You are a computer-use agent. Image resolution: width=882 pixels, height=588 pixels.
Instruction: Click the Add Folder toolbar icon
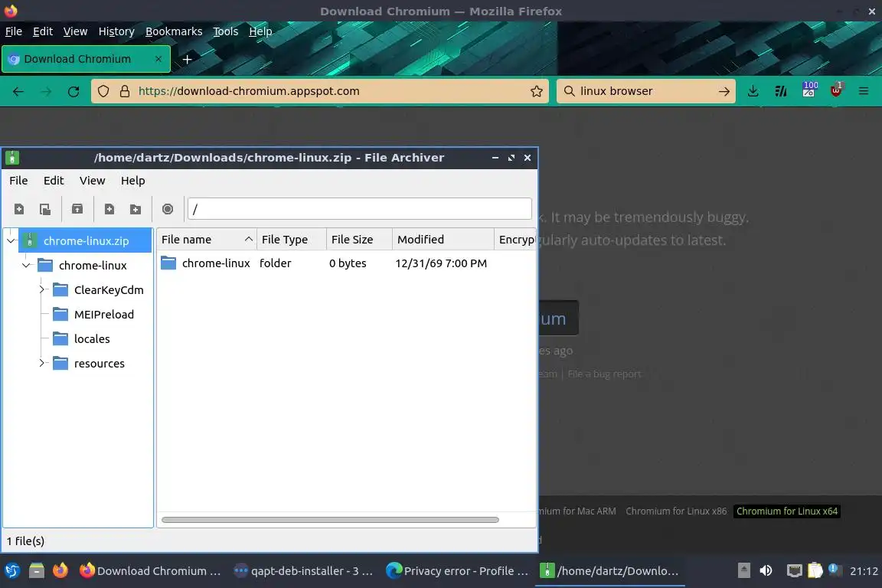click(135, 209)
